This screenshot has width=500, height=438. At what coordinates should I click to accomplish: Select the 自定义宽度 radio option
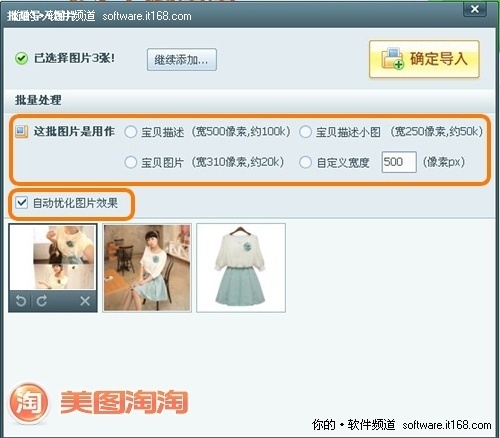coord(305,162)
